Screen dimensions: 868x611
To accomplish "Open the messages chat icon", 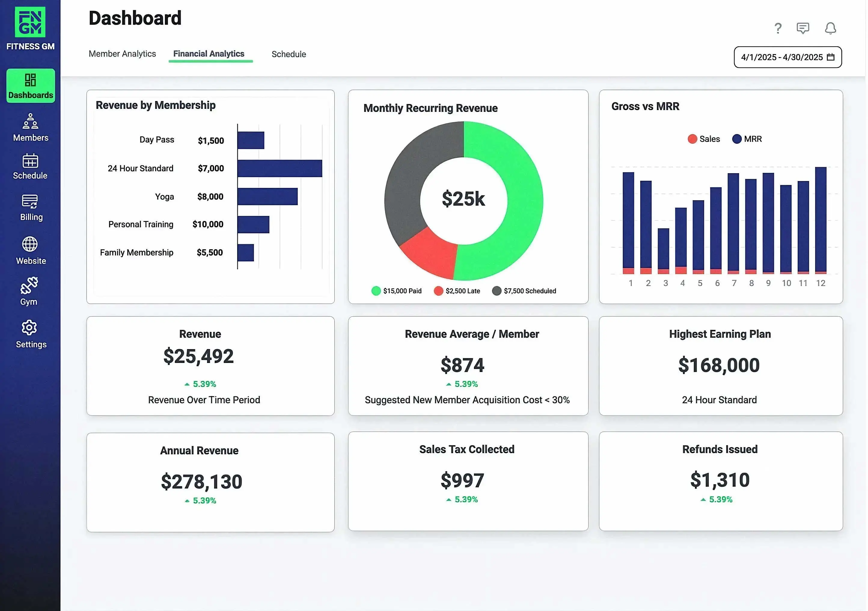I will pos(803,28).
